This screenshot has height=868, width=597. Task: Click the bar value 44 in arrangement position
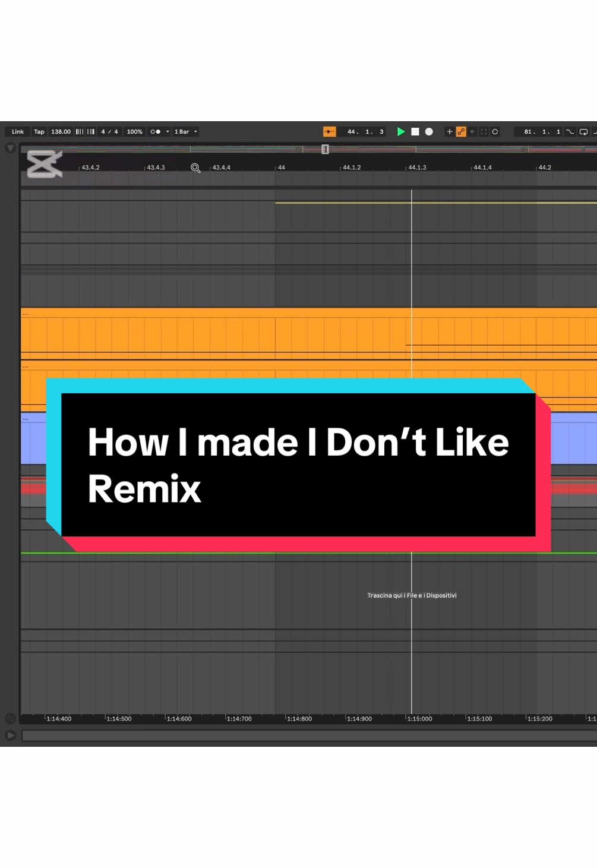tap(352, 132)
